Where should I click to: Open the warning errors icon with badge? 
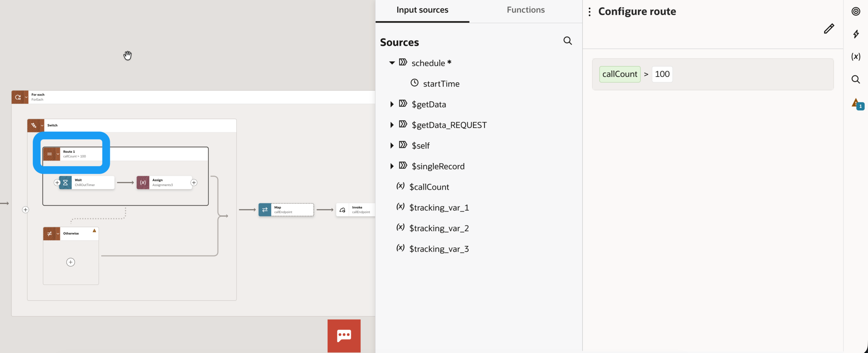856,104
